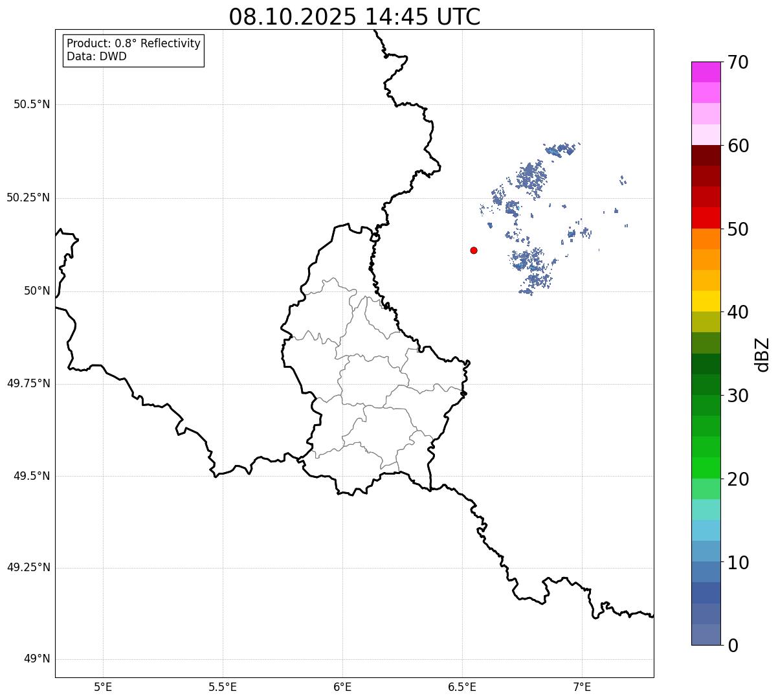Image resolution: width=778 pixels, height=700 pixels.
Task: Pick the pale pink swatch just above 60 dBZ
Action: pos(706,135)
